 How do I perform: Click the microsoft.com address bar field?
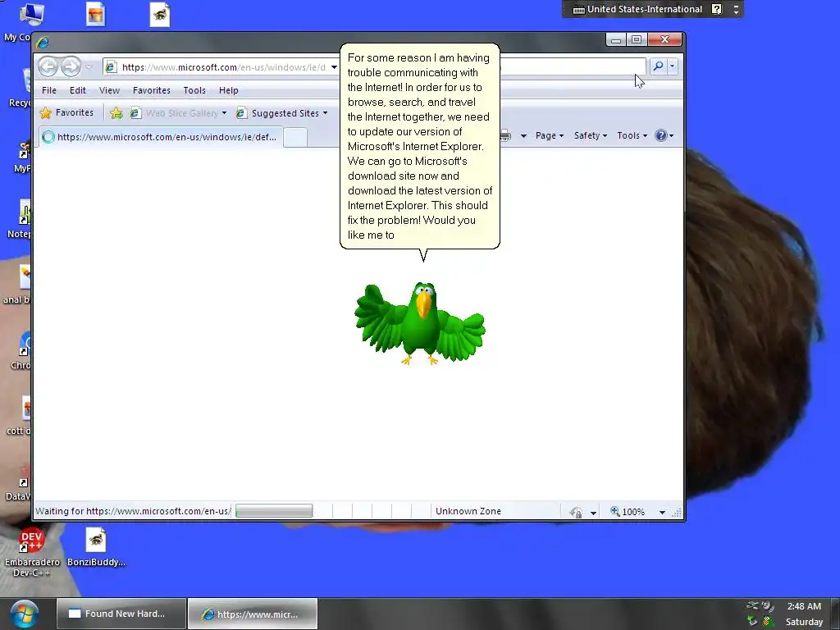[220, 67]
